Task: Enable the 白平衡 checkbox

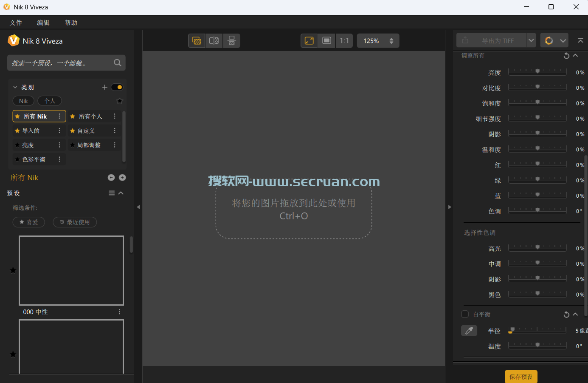Action: pyautogui.click(x=465, y=314)
